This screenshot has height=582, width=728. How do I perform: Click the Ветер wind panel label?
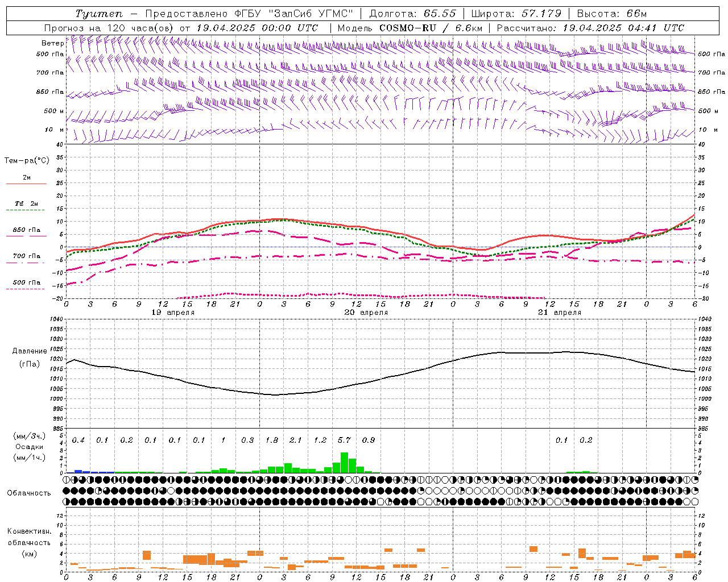coord(53,43)
